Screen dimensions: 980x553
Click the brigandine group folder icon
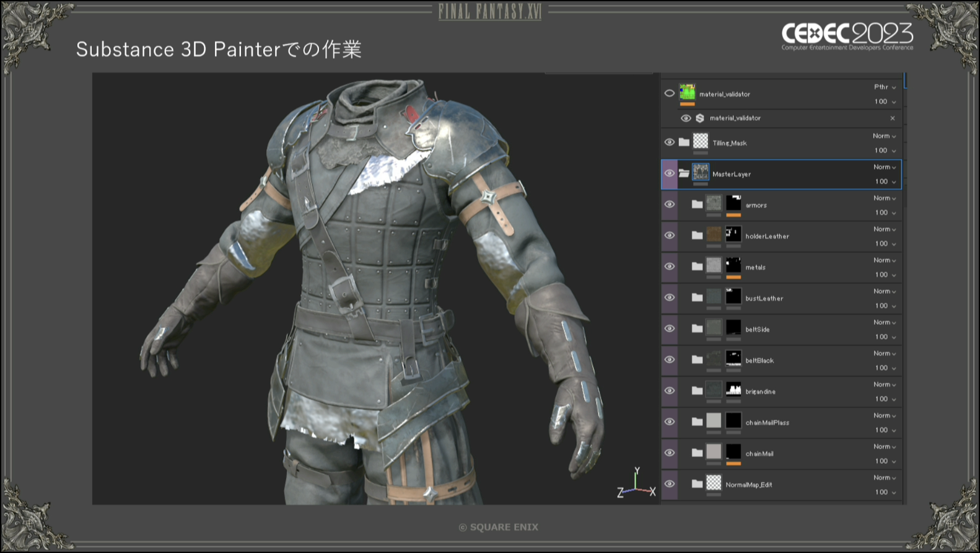[697, 390]
